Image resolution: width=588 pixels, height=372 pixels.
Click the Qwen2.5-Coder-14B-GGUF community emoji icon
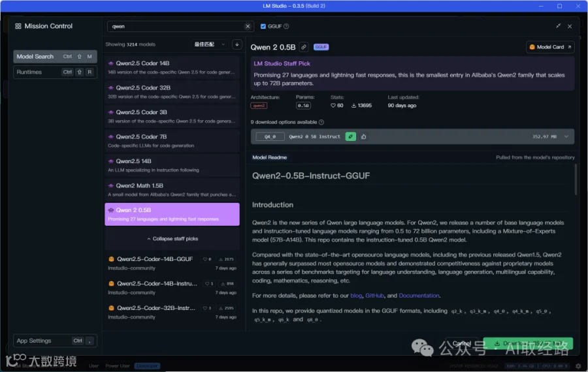point(111,259)
